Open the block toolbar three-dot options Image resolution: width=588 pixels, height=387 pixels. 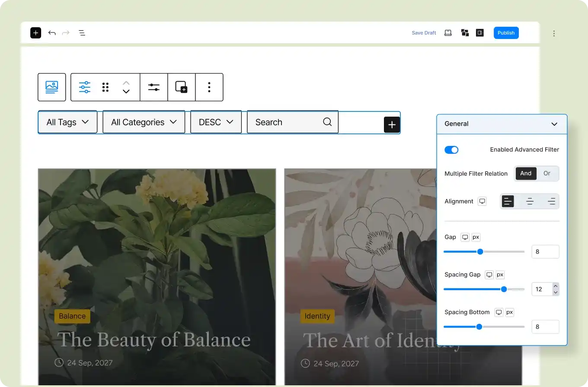pyautogui.click(x=209, y=87)
